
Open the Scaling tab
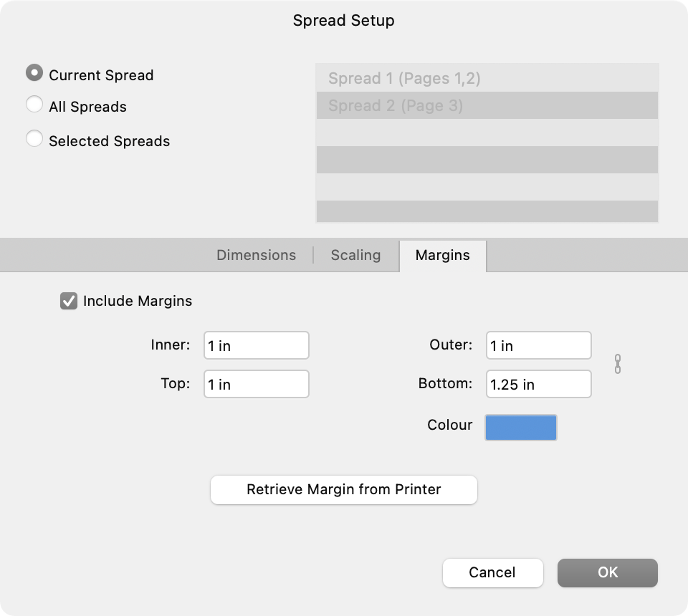[355, 255]
